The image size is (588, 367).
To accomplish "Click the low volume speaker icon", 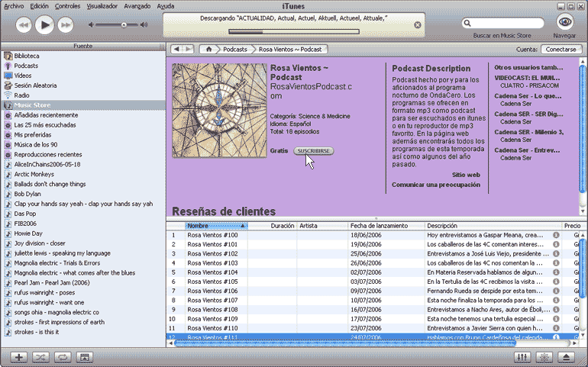I will 91,25.
